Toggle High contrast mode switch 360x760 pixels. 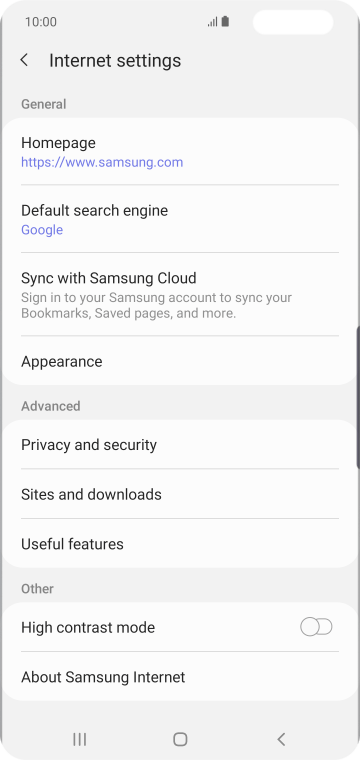pyautogui.click(x=316, y=627)
